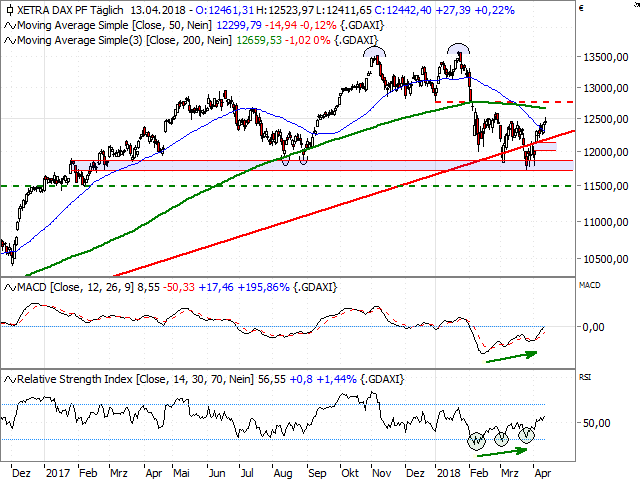Click the November 2017 double-top arc marker
Image resolution: width=640 pixels, height=480 pixels.
pyautogui.click(x=375, y=51)
